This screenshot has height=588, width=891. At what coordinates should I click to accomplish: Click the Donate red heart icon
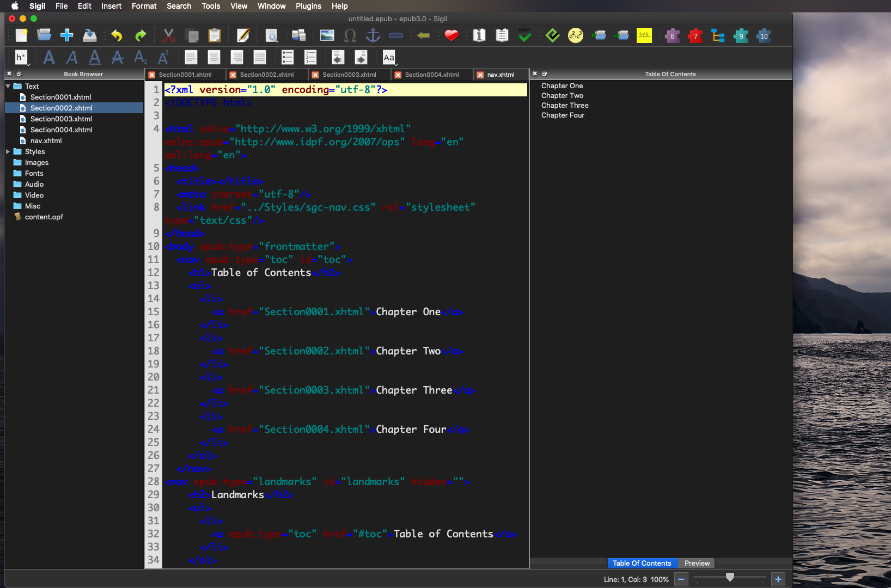[451, 36]
